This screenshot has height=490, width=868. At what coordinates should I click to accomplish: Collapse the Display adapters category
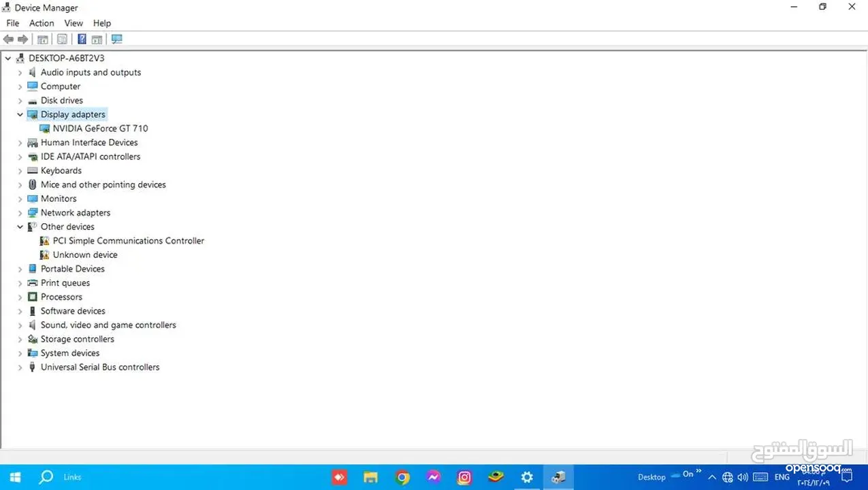[x=20, y=114]
